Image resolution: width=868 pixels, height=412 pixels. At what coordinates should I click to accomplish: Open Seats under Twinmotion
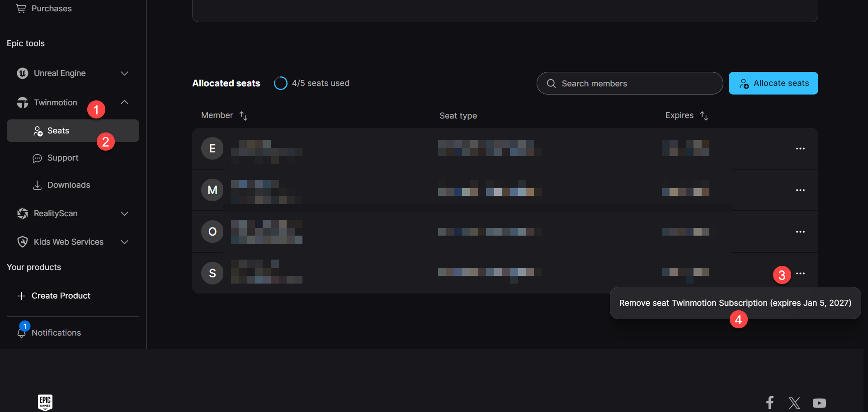73,131
